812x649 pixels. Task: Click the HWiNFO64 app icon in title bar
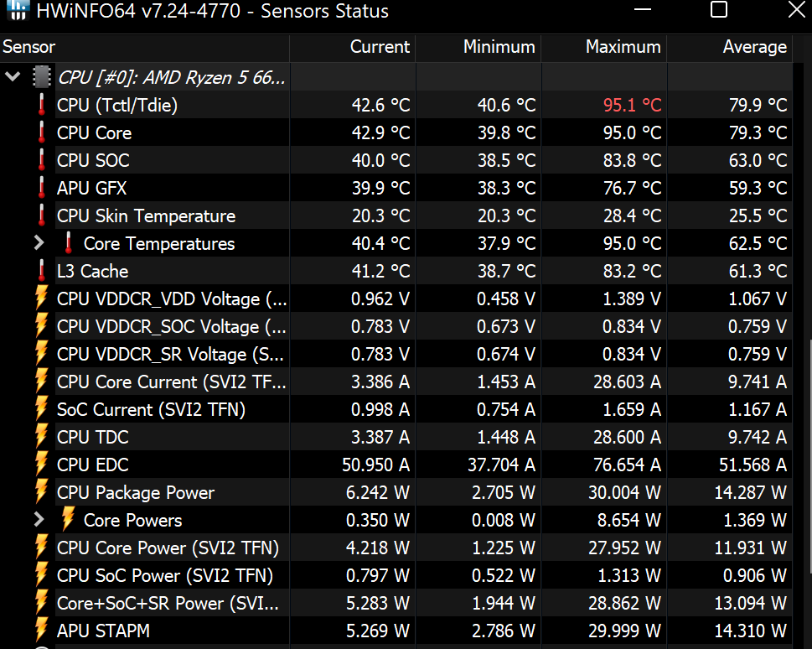pyautogui.click(x=18, y=10)
